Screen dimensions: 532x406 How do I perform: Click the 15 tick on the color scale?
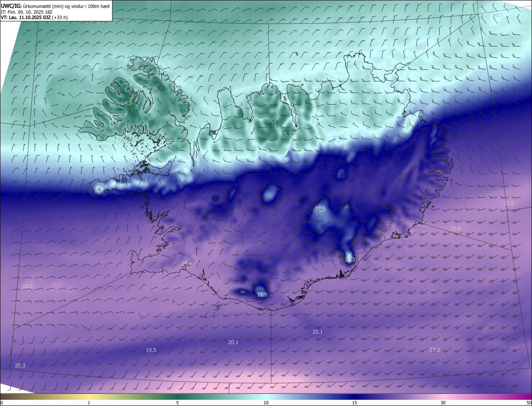pos(355,403)
